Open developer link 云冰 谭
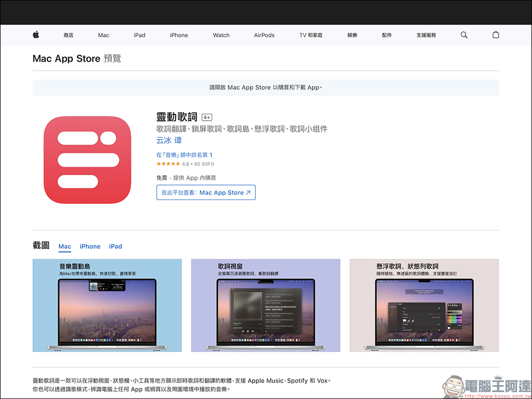 pyautogui.click(x=169, y=140)
